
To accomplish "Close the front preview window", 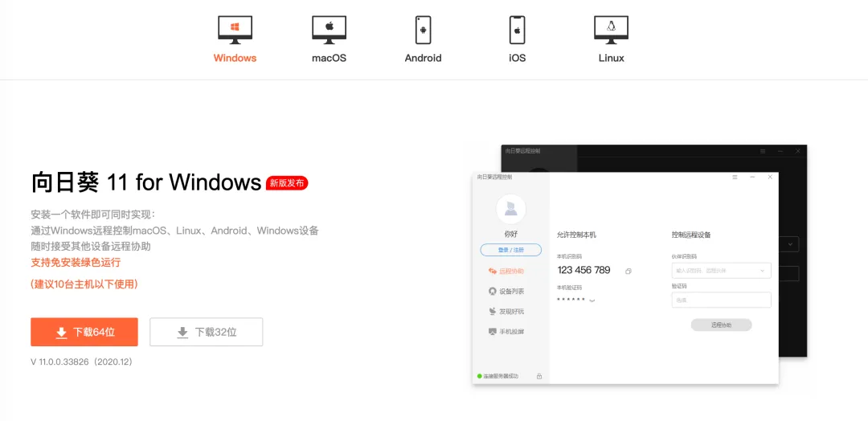I will coord(770,177).
